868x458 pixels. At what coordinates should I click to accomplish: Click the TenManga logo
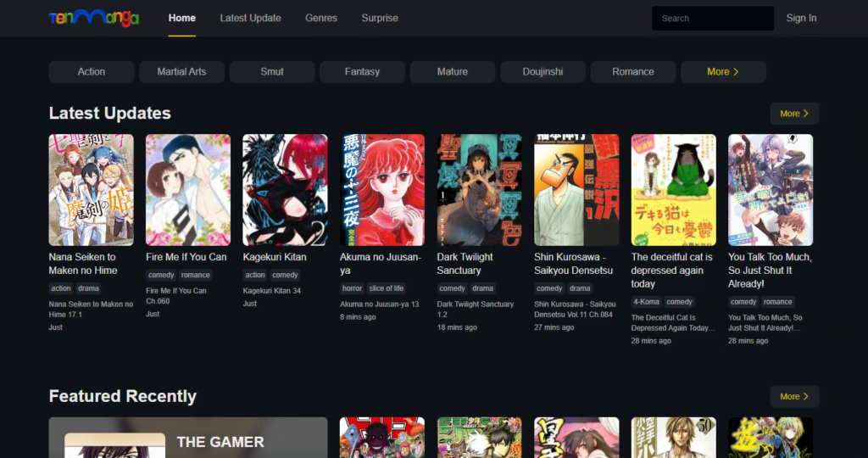[93, 19]
